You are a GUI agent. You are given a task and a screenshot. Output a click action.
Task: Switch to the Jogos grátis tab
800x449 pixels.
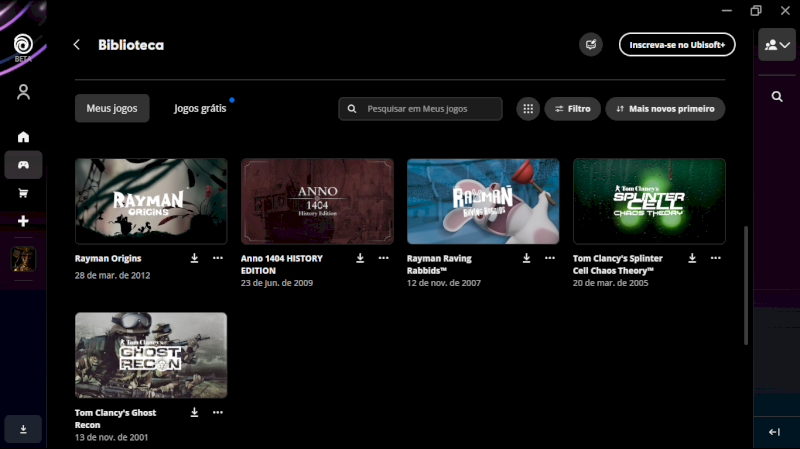click(x=200, y=108)
